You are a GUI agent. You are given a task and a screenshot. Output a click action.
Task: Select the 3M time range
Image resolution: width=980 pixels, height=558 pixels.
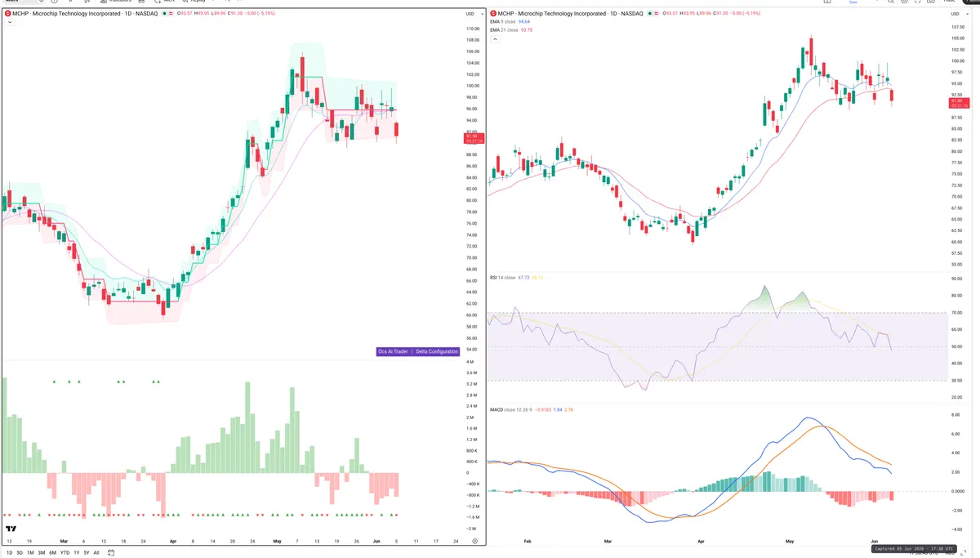coord(42,553)
